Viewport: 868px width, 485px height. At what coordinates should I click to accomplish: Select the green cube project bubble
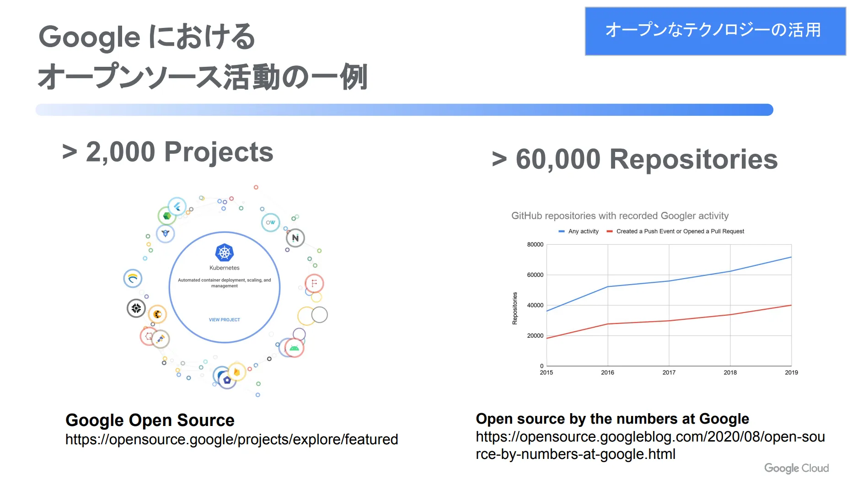[x=167, y=216]
